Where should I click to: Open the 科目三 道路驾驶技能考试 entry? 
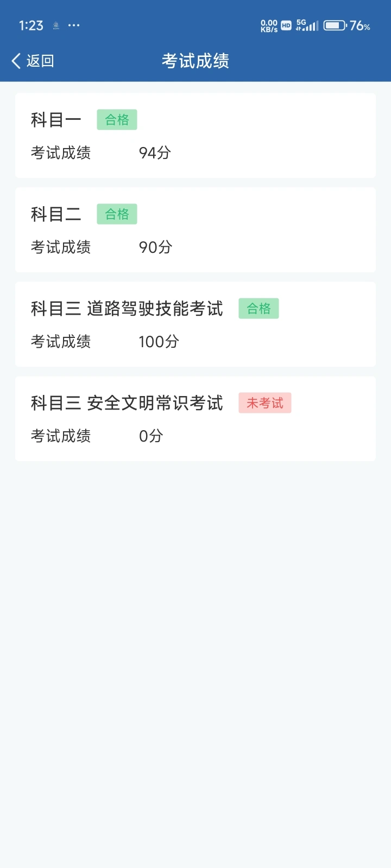(127, 309)
